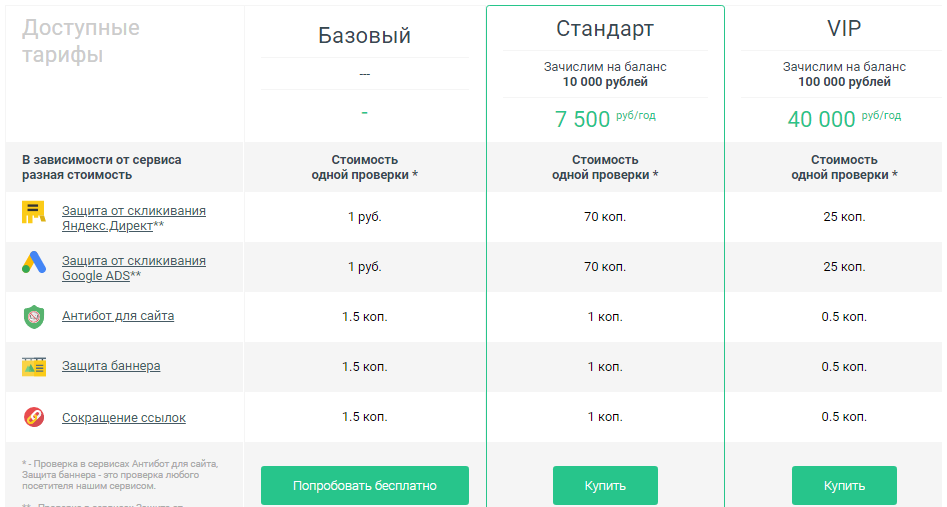Follow the Сокращение ссылок link
This screenshot has width=947, height=507.
click(124, 418)
